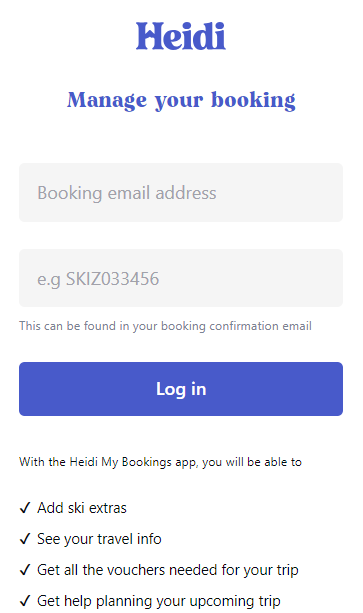363x613 pixels.
Task: Click the Heidi logo at top
Action: coord(181,36)
